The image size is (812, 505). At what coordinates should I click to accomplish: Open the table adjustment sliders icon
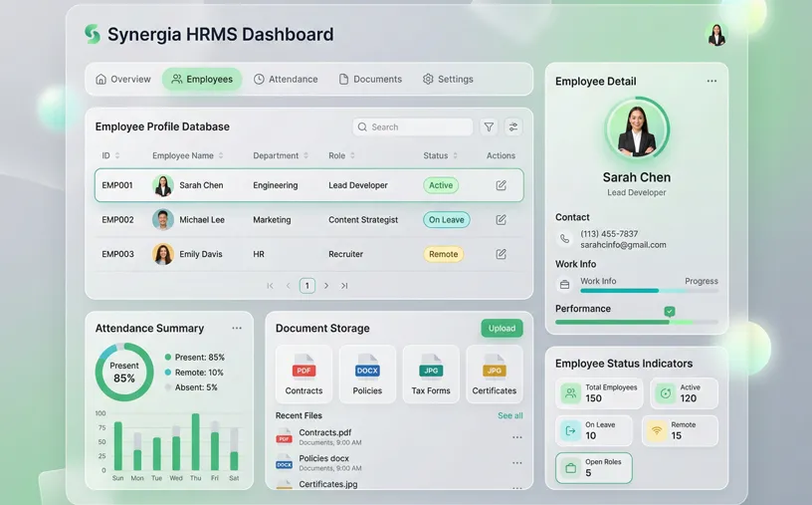[513, 127]
